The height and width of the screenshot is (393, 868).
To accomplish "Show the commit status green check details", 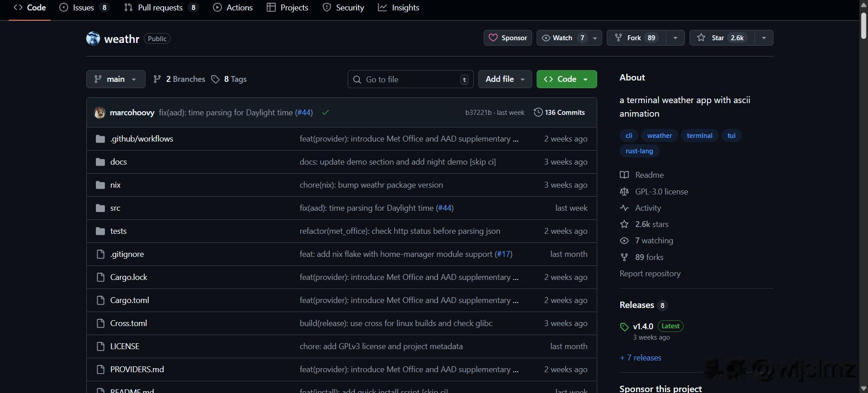I will (x=325, y=113).
